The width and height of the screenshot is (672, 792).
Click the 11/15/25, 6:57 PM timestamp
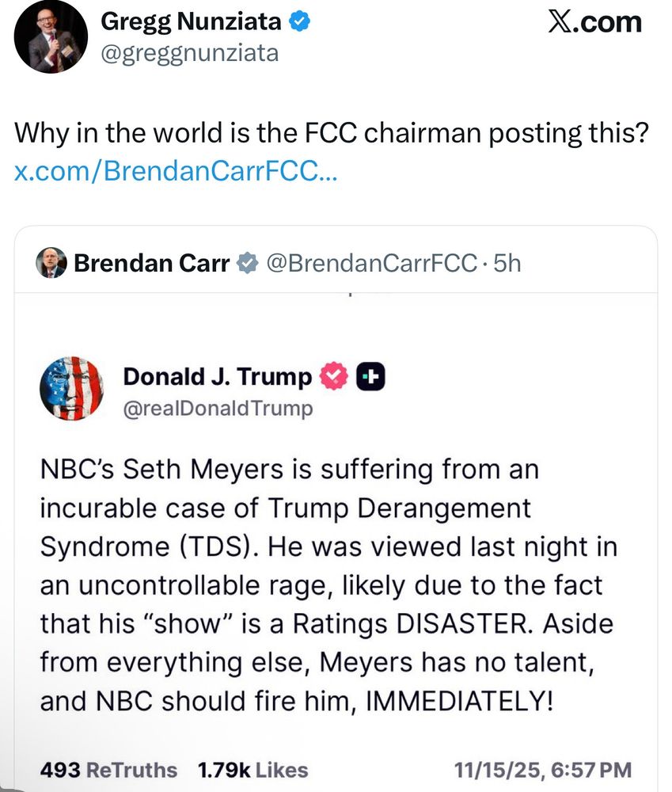coord(543,769)
